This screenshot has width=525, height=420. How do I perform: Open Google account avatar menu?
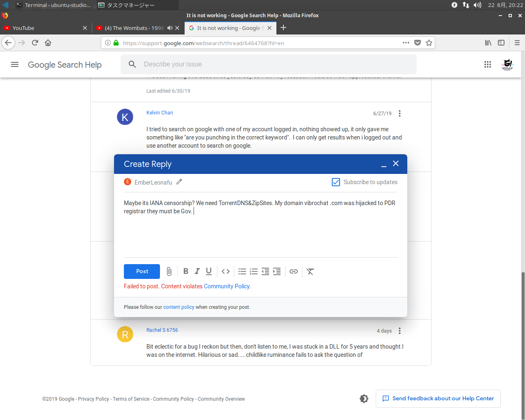coord(507,64)
